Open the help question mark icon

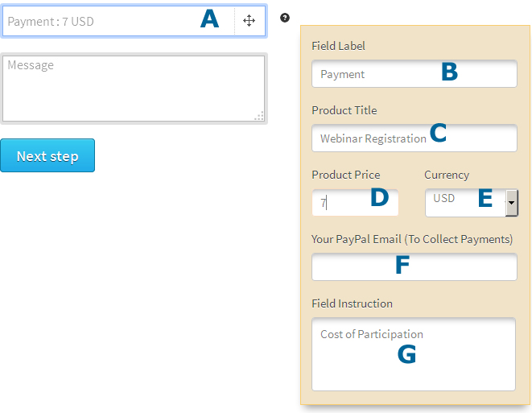coord(285,18)
